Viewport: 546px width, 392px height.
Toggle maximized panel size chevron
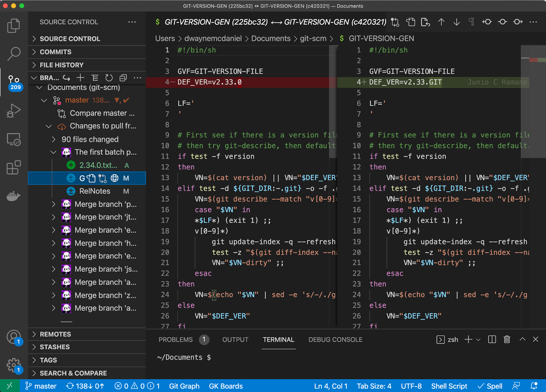(522, 340)
